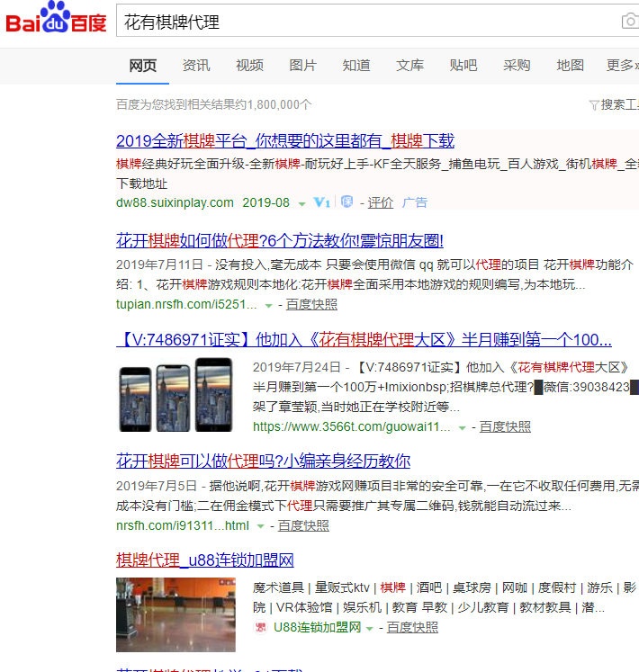Click search box containing 花有棋牌代理

click(x=377, y=21)
